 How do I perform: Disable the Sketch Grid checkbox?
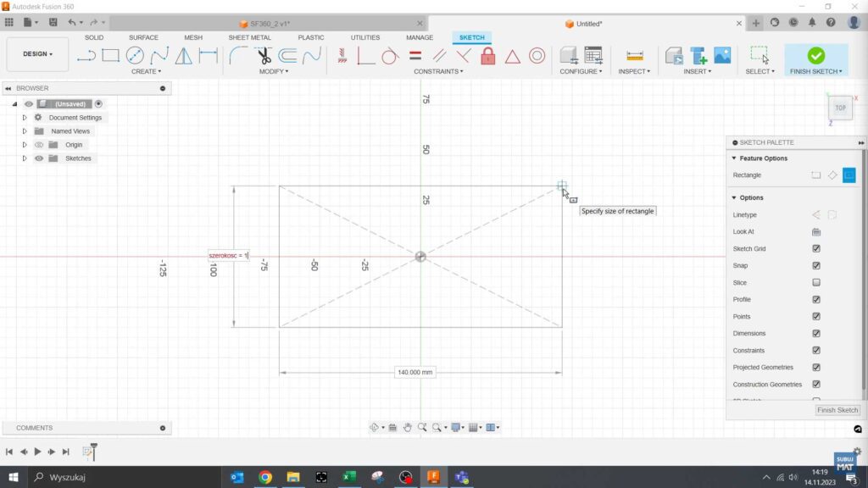[x=816, y=248]
